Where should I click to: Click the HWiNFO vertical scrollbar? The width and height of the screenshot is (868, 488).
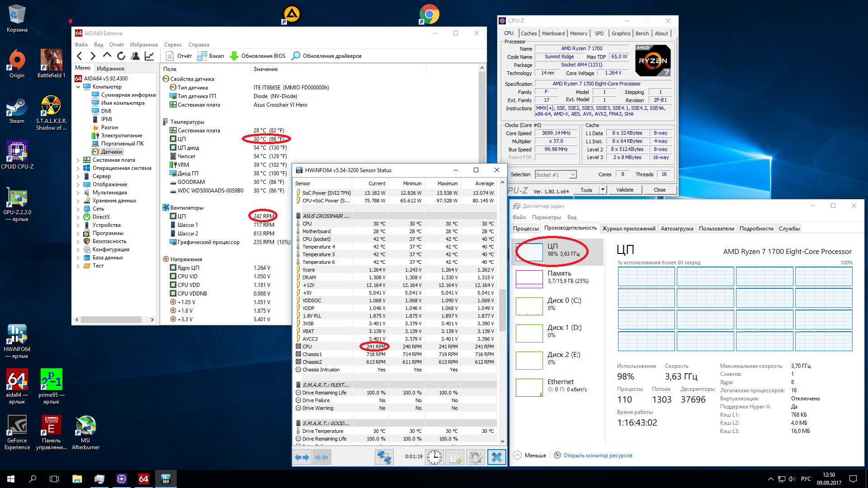click(502, 307)
